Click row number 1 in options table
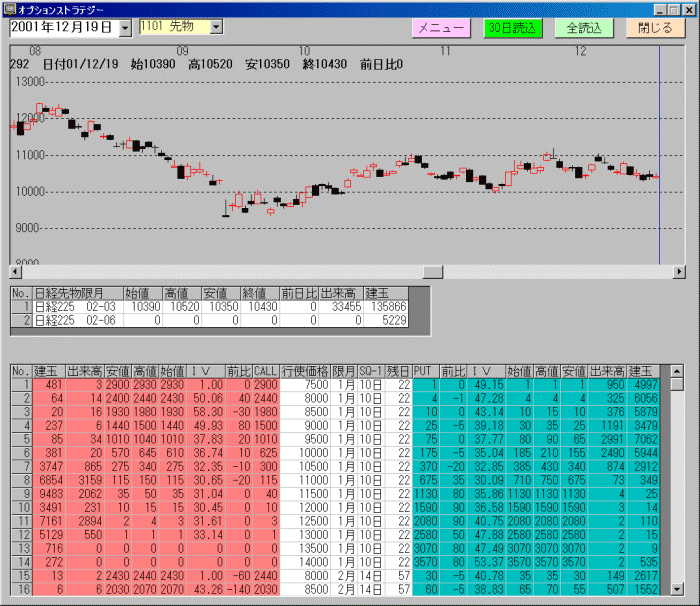700x606 pixels. coord(21,384)
